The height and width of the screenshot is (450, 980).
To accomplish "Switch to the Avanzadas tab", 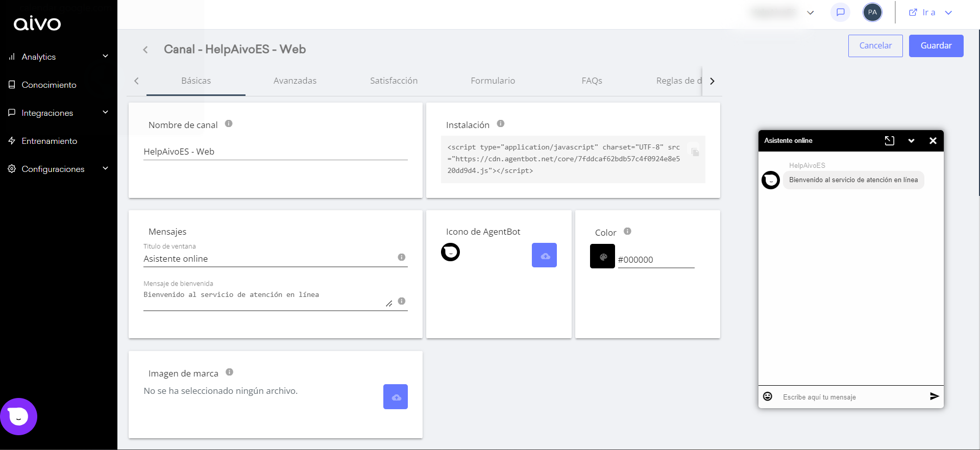I will point(295,81).
